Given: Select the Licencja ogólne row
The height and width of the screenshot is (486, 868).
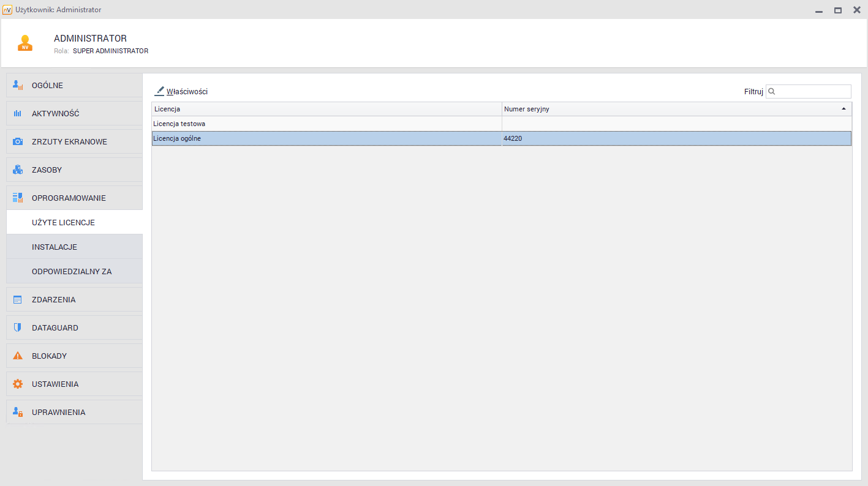Looking at the screenshot, I should point(326,138).
